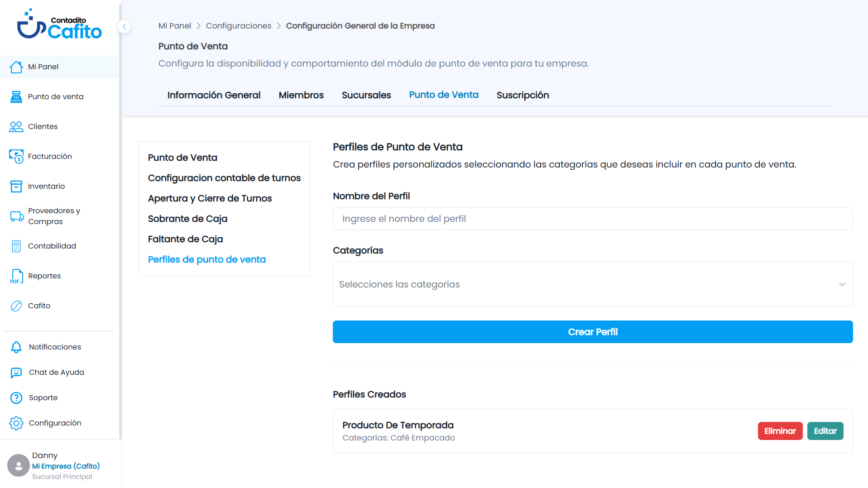
Task: Switch to the Suscripción tab
Action: click(523, 95)
